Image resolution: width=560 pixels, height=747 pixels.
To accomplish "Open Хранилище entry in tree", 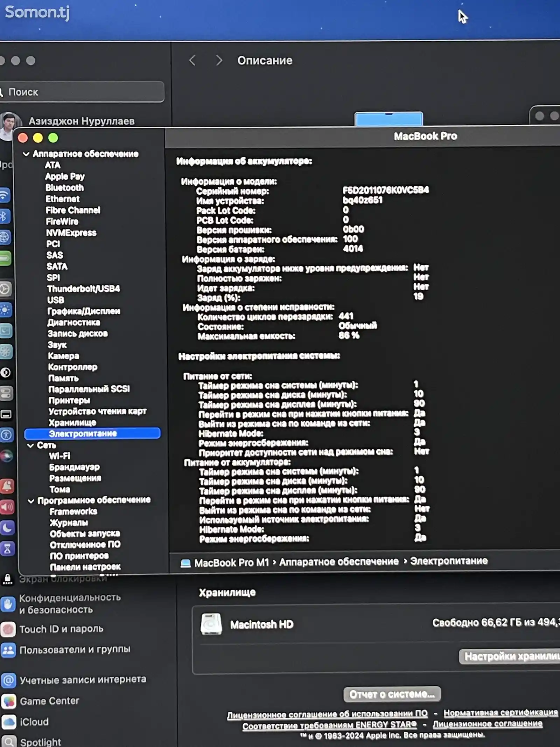I will pyautogui.click(x=72, y=423).
